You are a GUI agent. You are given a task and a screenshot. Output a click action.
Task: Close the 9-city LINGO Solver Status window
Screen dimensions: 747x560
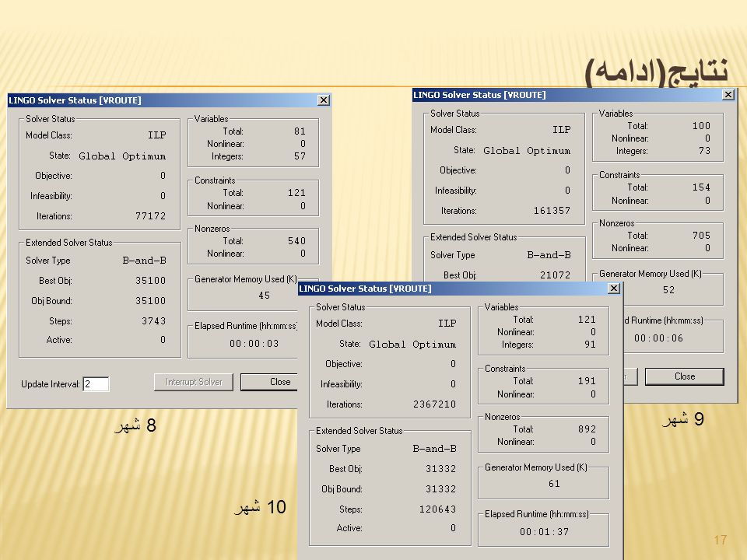click(728, 94)
